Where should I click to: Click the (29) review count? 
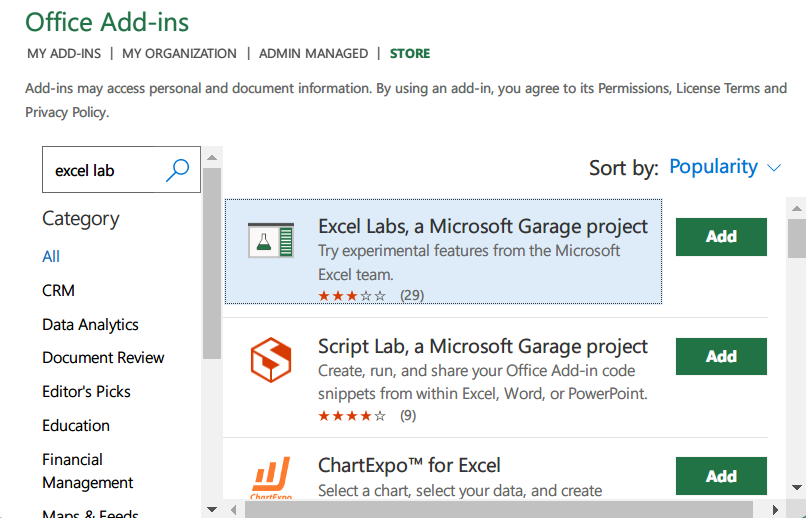[x=412, y=295]
